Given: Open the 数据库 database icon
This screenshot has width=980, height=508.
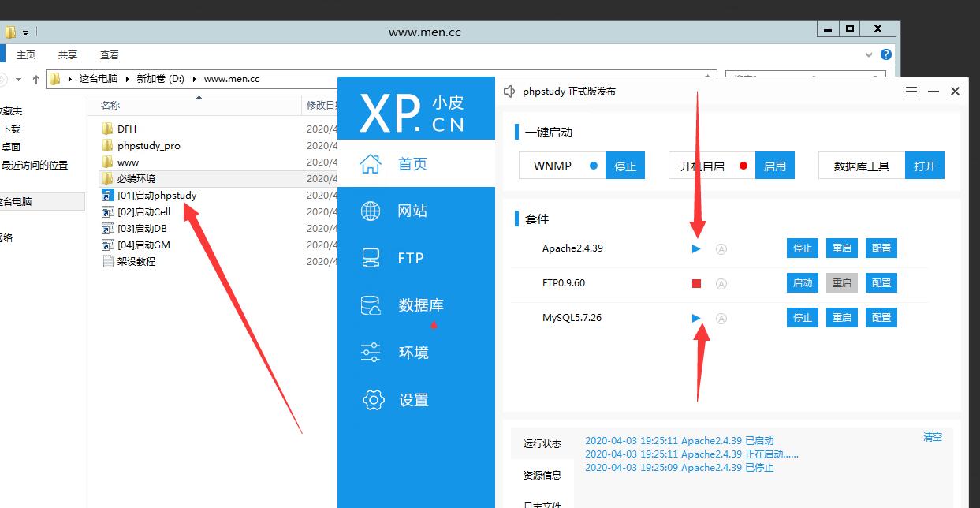Looking at the screenshot, I should [x=371, y=305].
